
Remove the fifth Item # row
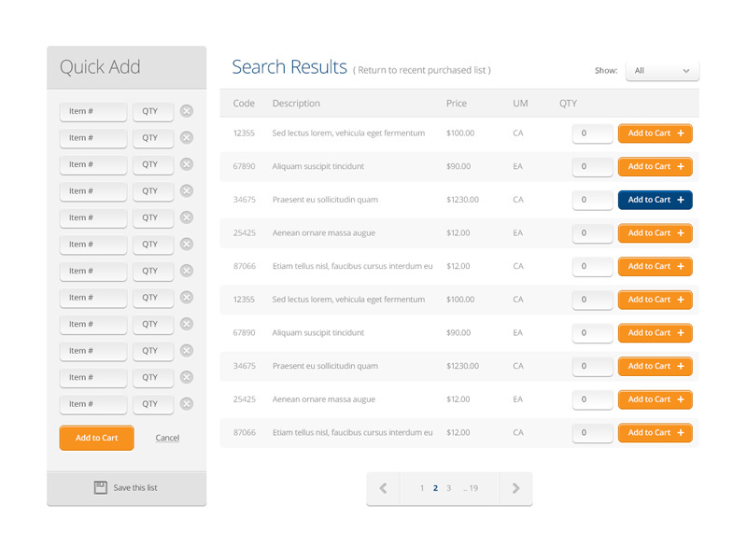pyautogui.click(x=187, y=217)
